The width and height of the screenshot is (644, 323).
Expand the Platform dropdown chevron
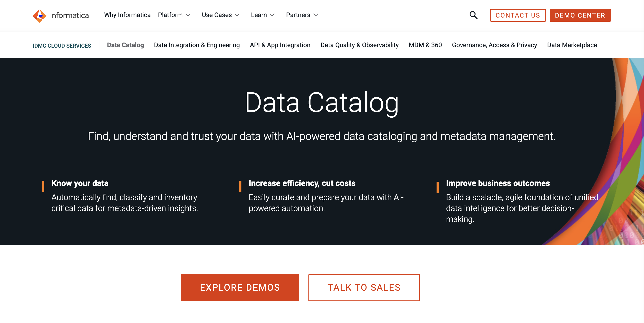[x=188, y=15]
